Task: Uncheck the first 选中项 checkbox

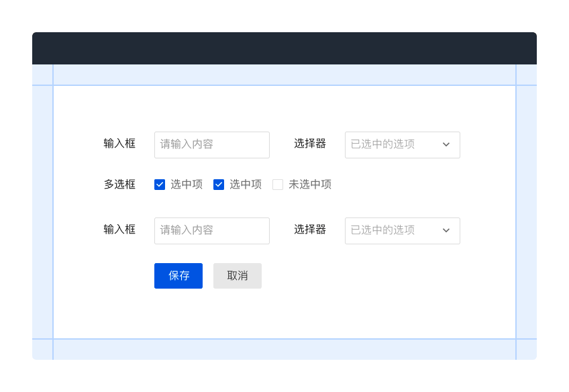Action: pos(160,185)
